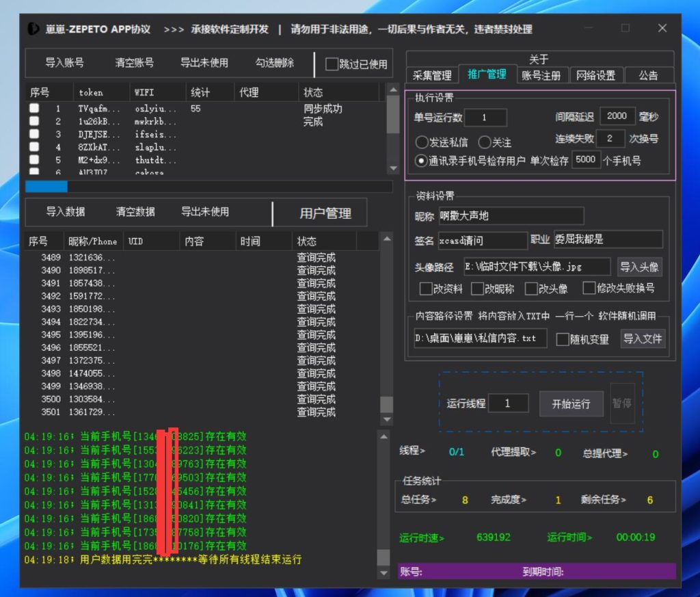Viewport: 700px width, 597px height.
Task: Check the 改昵称 option
Action: click(476, 288)
